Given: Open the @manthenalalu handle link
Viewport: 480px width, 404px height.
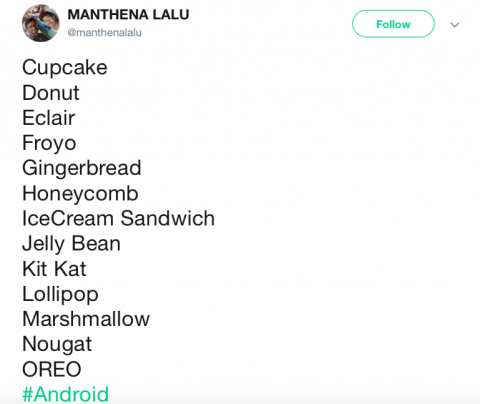Looking at the screenshot, I should (105, 33).
